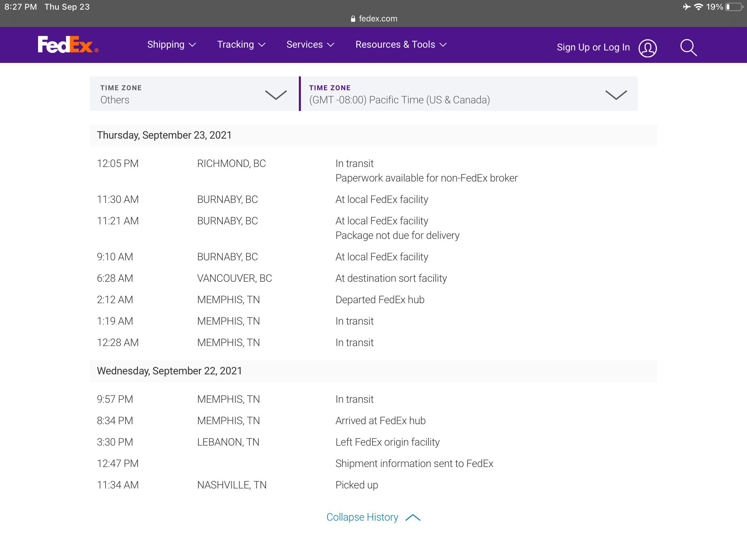The width and height of the screenshot is (747, 560).
Task: Select LEBANON, TN location
Action: coord(228,442)
